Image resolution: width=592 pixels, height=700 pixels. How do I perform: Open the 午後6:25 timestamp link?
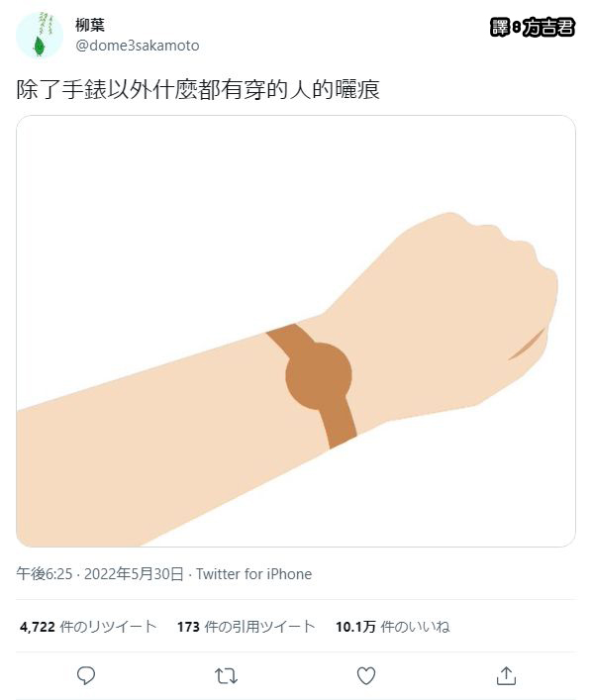tap(45, 573)
